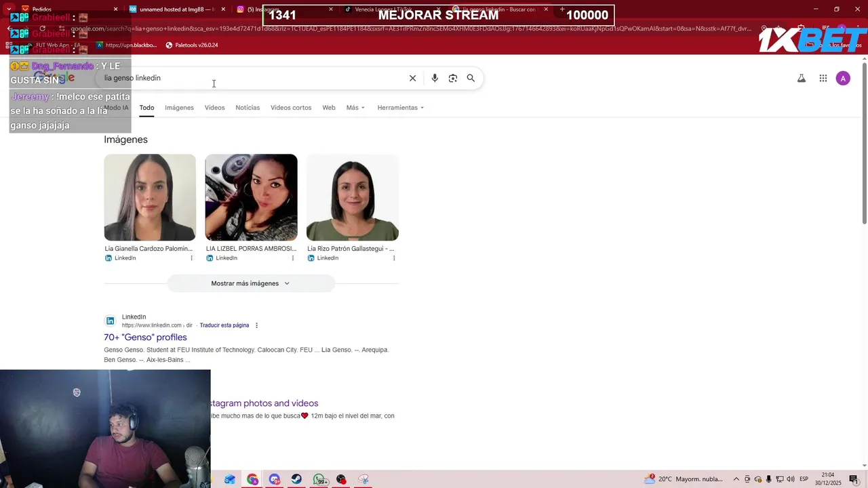Click Lia Gianella Cardozo photo thumbnail
The width and height of the screenshot is (868, 488).
tap(150, 197)
